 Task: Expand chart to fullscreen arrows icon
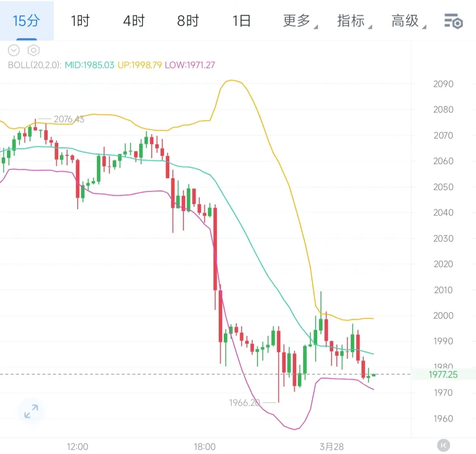click(x=31, y=411)
